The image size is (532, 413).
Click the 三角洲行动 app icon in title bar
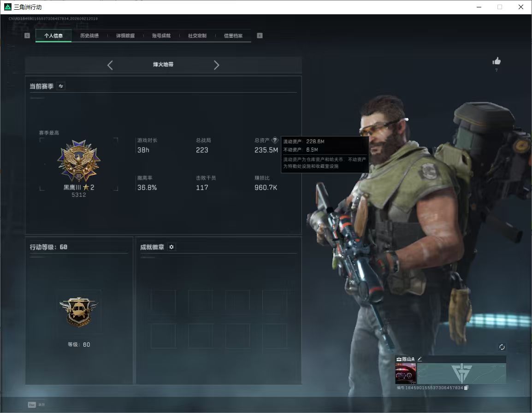pos(7,7)
